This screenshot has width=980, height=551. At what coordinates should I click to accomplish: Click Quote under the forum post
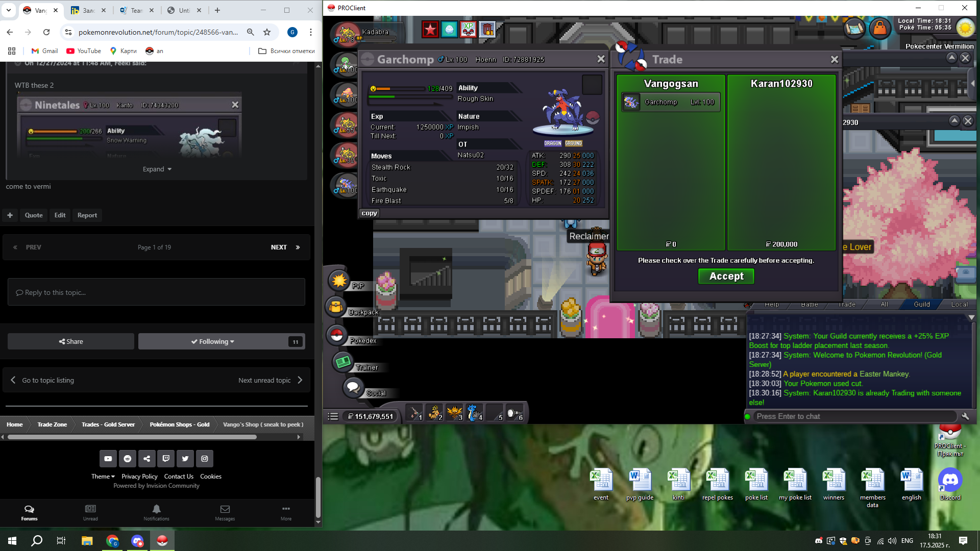click(34, 215)
